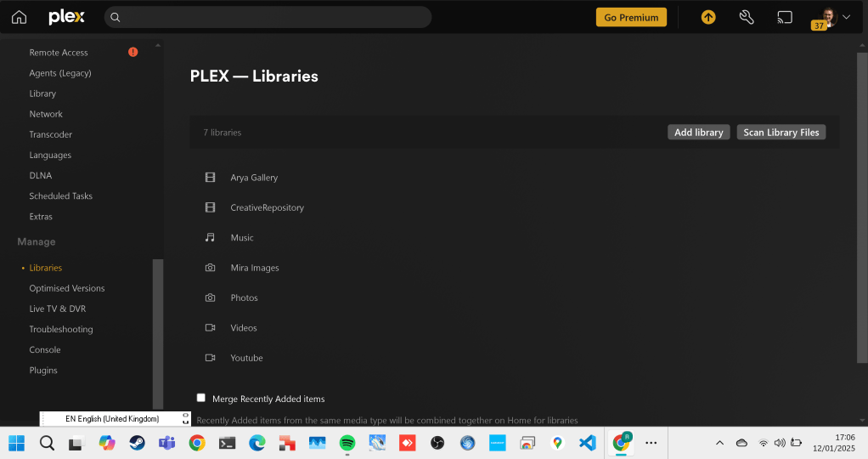Open settings wrench icon

747,17
